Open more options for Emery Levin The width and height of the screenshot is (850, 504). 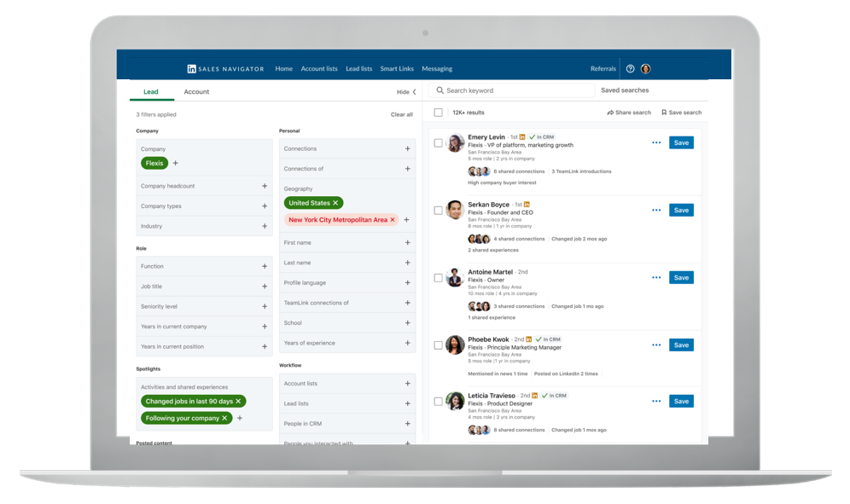click(656, 143)
